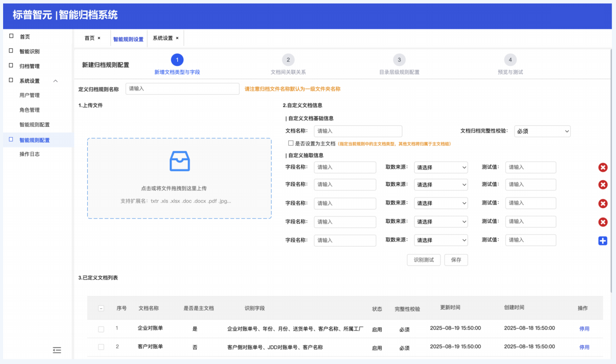616x364 pixels.
Task: Click the upload inbox icon in drop zone
Action: tap(179, 161)
